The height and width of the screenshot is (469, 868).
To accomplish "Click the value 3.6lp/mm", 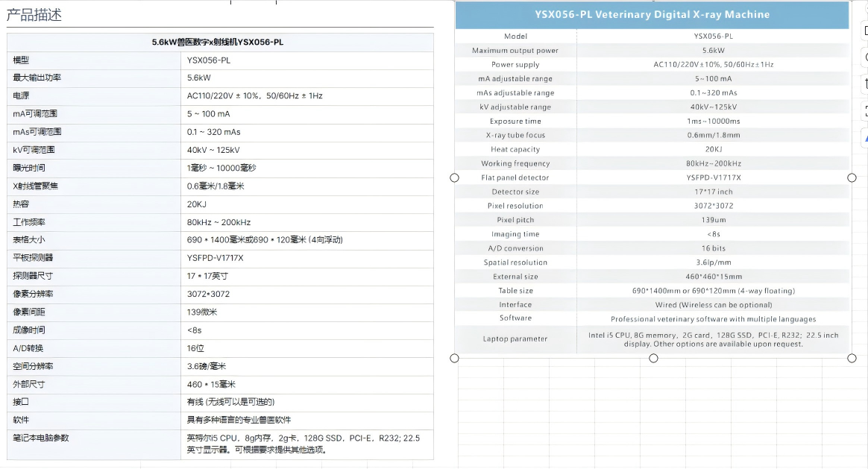I will (x=714, y=262).
